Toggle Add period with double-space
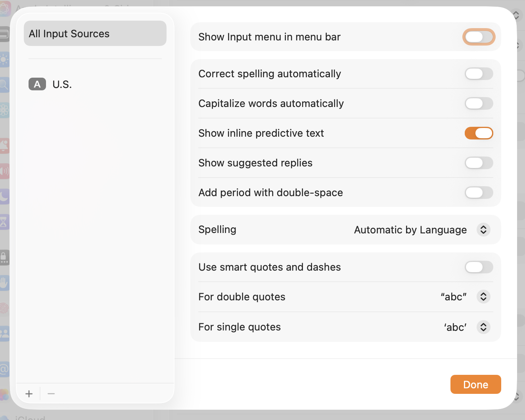This screenshot has width=525, height=420. click(479, 193)
